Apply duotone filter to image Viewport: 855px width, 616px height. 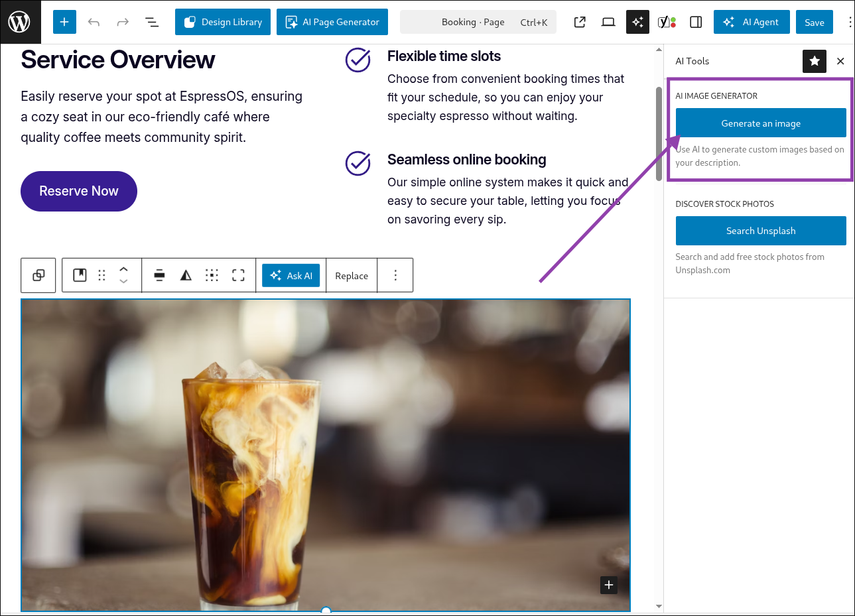tap(186, 275)
